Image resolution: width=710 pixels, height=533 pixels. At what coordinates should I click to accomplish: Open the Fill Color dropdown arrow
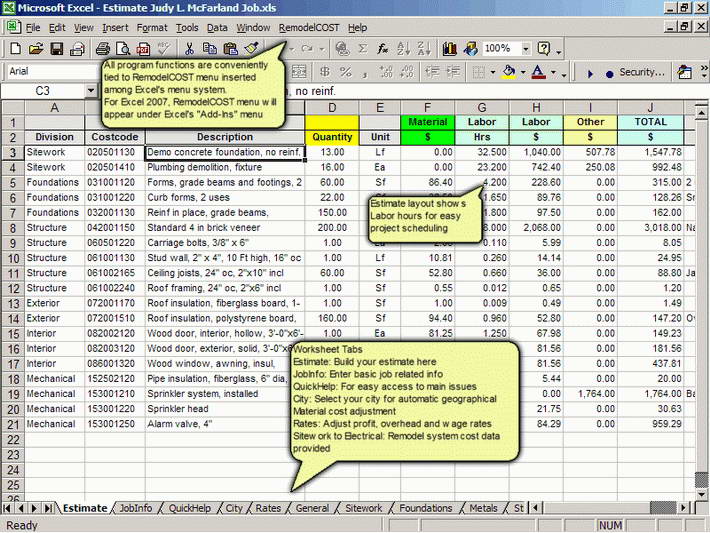click(x=523, y=72)
